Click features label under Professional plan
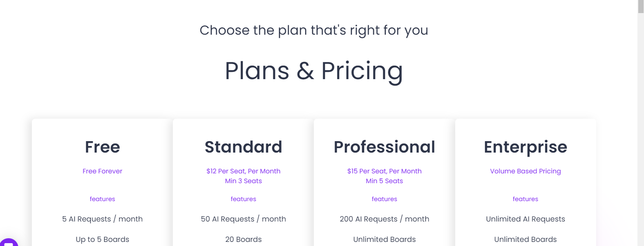 coord(385,199)
